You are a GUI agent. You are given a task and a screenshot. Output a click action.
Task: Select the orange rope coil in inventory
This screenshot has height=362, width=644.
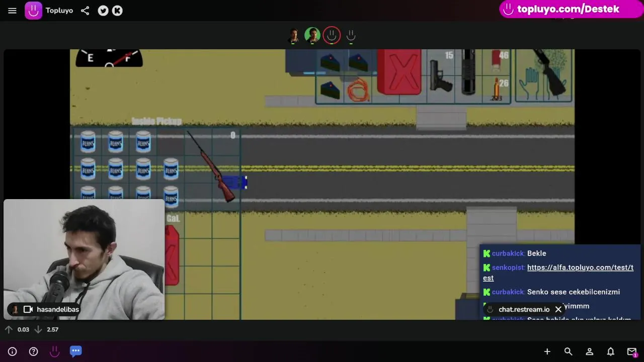point(358,90)
